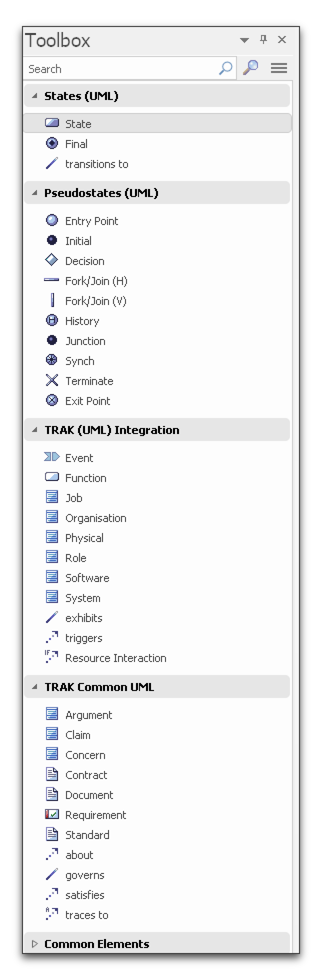This screenshot has width=322, height=980.
Task: Select the Requirement element tool
Action: [95, 815]
